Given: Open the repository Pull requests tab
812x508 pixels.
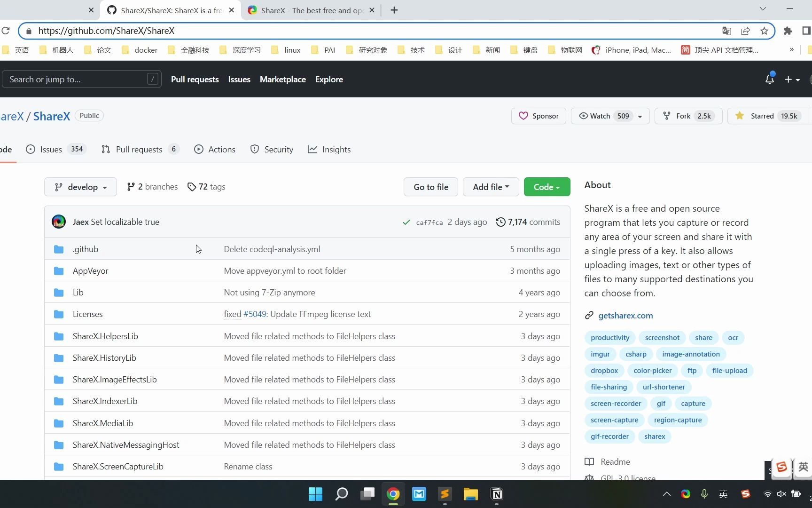Looking at the screenshot, I should pos(140,149).
